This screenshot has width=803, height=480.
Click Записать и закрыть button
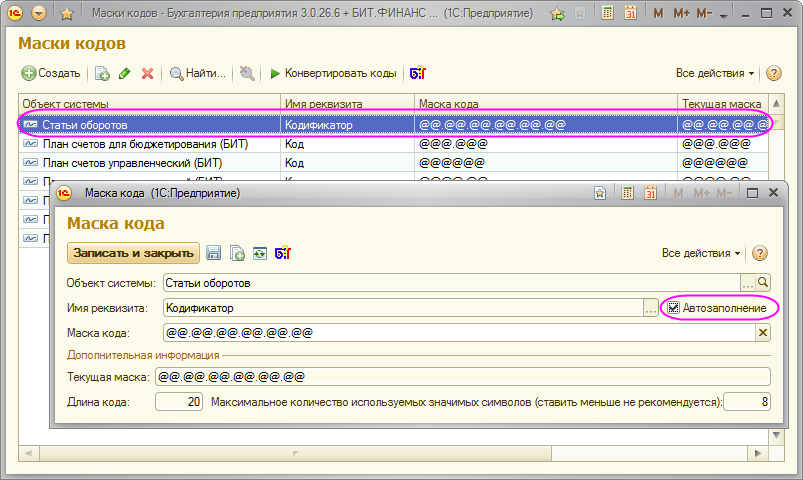pos(133,253)
